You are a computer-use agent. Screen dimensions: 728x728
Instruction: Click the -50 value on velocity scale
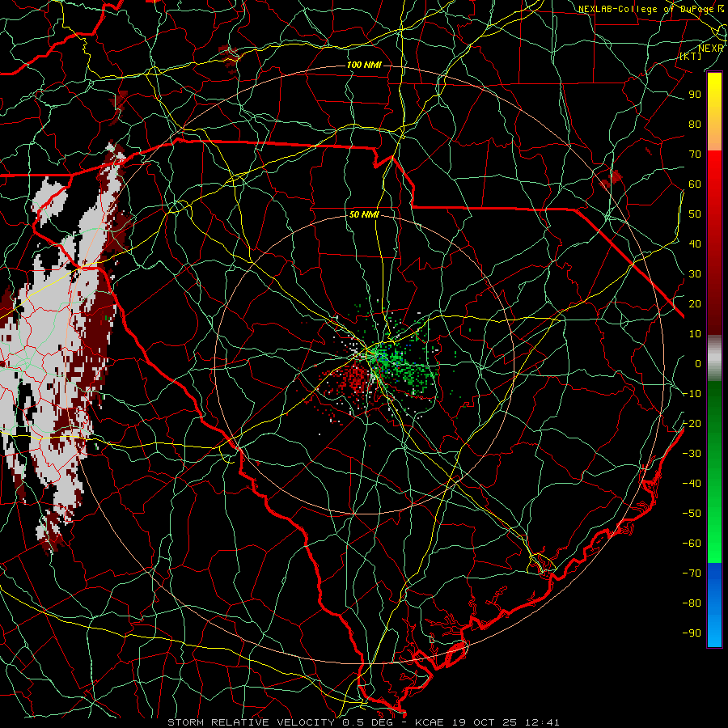(692, 514)
